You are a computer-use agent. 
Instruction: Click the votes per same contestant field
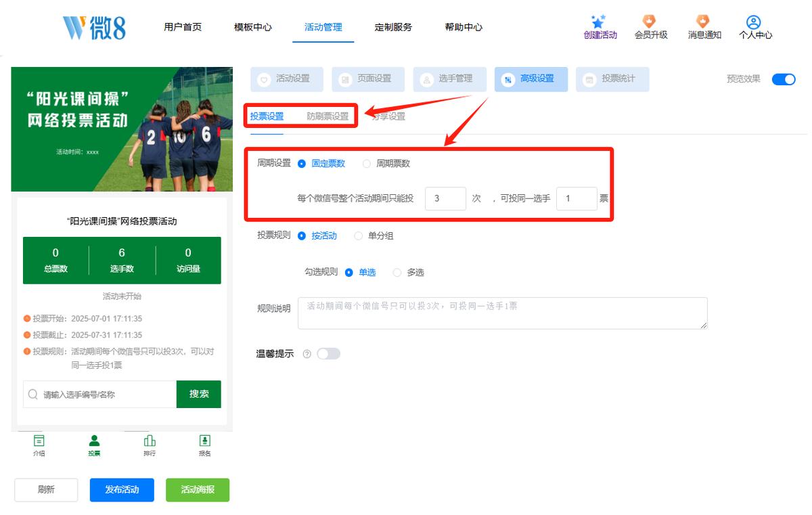[577, 199]
